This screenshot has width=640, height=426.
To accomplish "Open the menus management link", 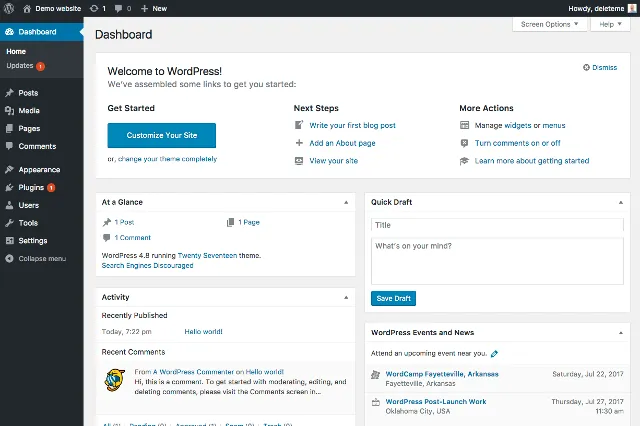I will click(554, 125).
